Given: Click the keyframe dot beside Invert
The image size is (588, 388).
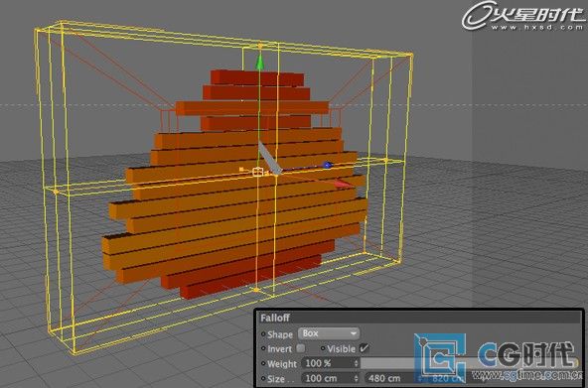Looking at the screenshot, I should (263, 348).
